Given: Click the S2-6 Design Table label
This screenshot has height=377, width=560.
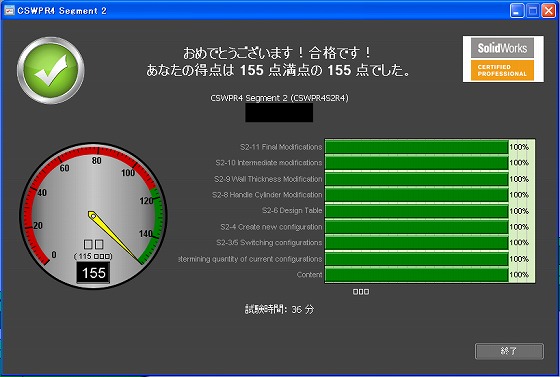Looking at the screenshot, I should (x=292, y=211).
